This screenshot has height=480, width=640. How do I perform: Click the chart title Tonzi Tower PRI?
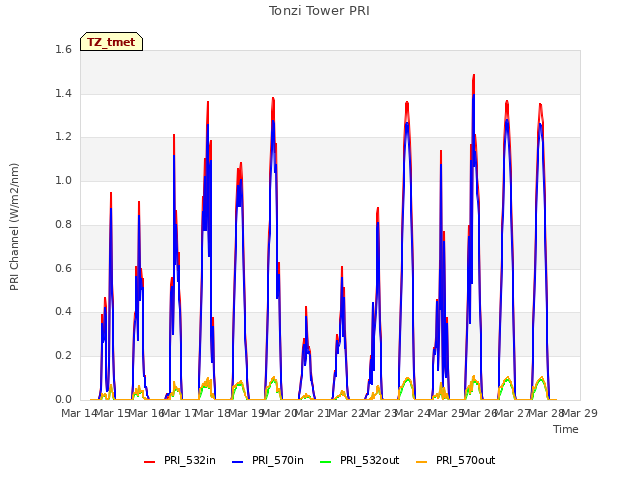[x=319, y=11]
